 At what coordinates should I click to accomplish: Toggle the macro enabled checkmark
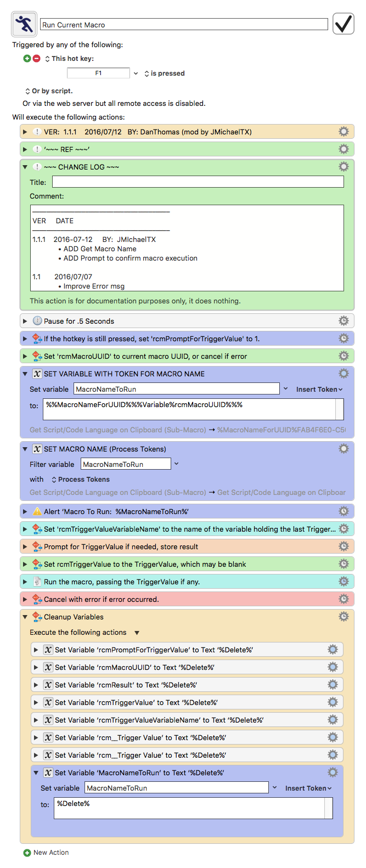(x=344, y=24)
